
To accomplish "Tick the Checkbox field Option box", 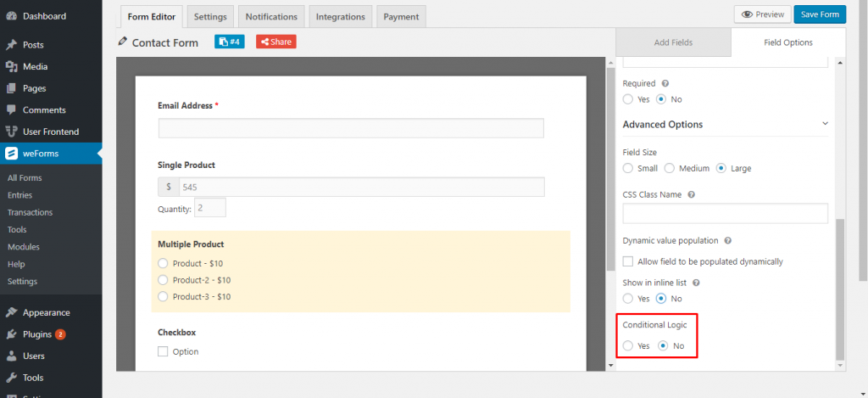I will 163,351.
